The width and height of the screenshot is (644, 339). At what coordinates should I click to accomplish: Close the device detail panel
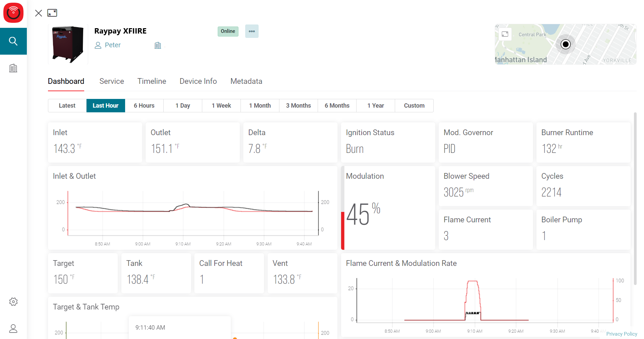[39, 13]
